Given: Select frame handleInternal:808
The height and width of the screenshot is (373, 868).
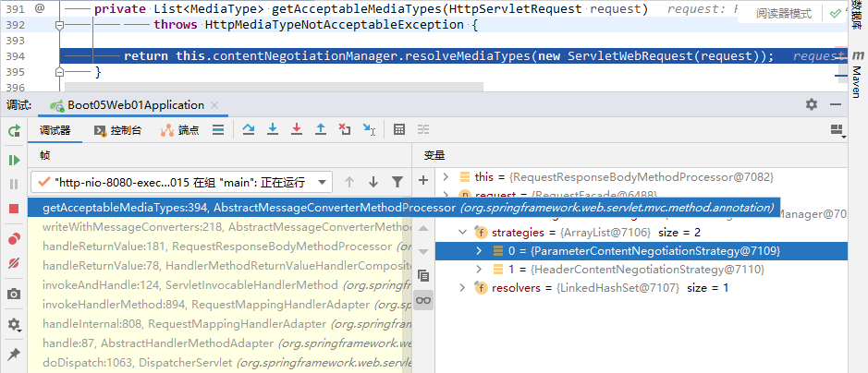Looking at the screenshot, I should point(220,324).
